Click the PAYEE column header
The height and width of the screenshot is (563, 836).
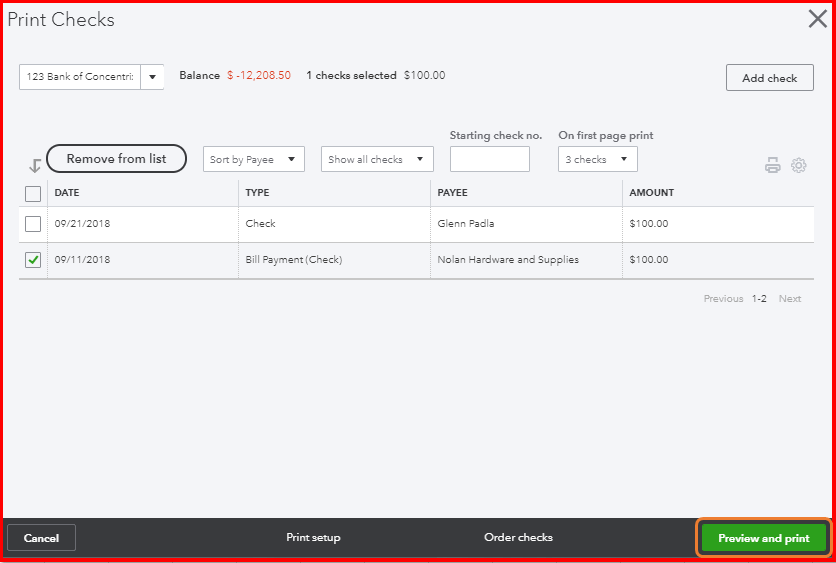(x=452, y=192)
